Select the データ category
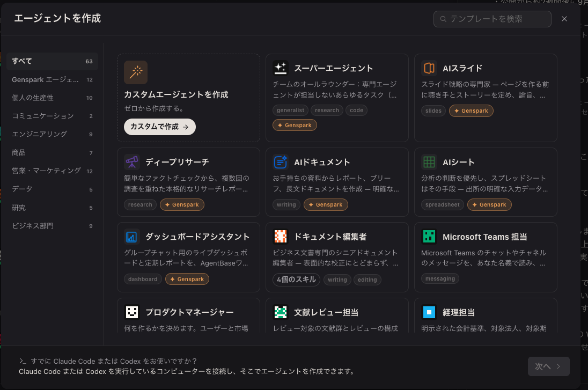 click(x=52, y=189)
